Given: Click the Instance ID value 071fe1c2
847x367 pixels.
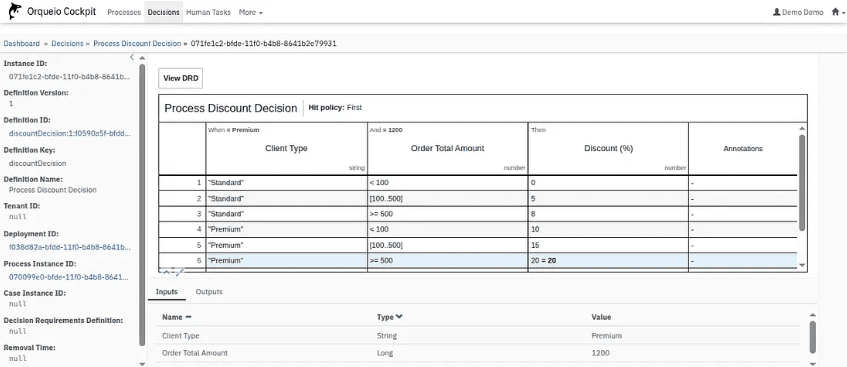Looking at the screenshot, I should (x=70, y=77).
